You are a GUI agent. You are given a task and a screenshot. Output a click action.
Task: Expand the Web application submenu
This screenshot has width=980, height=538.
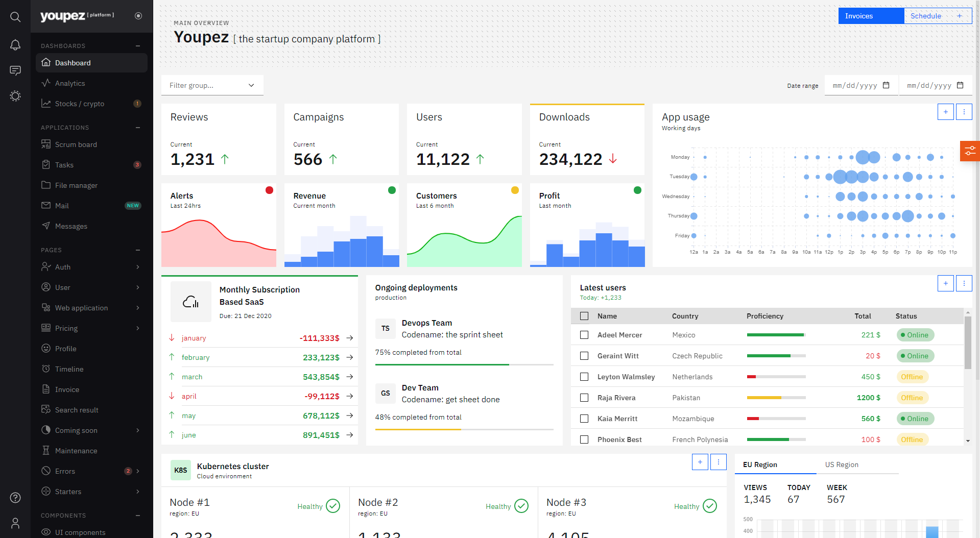138,308
